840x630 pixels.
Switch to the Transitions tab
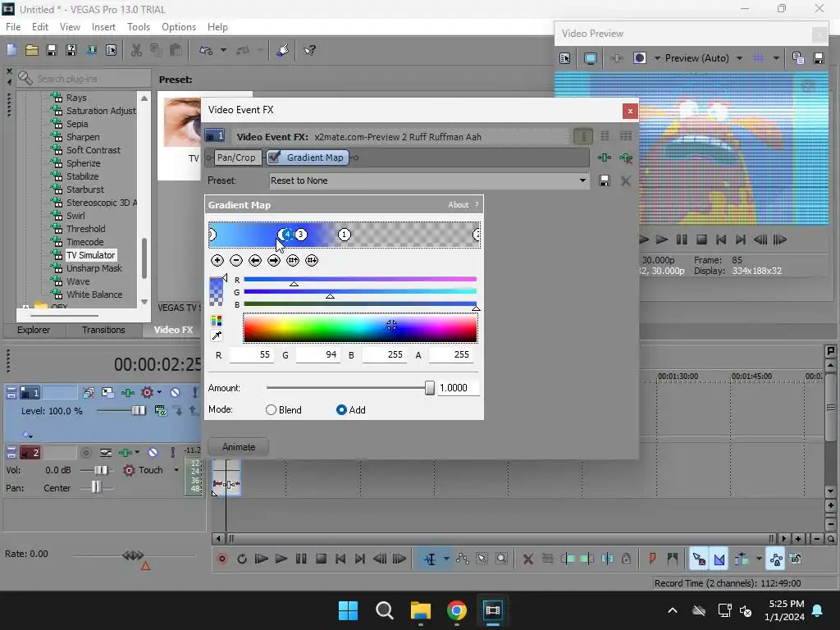(x=103, y=330)
